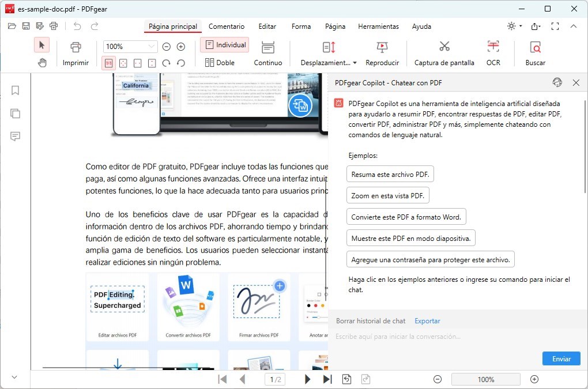Go to the next page
This screenshot has height=389, width=588.
(x=307, y=379)
